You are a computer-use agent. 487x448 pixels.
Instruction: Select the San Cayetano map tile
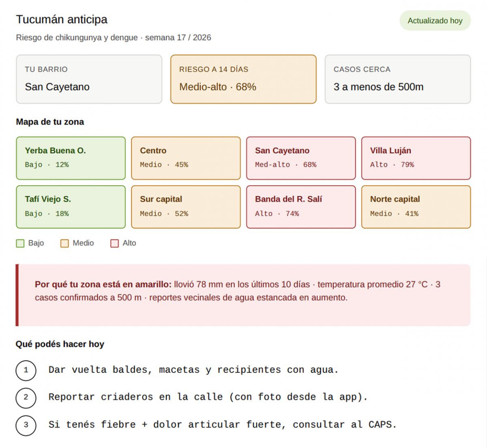point(301,158)
